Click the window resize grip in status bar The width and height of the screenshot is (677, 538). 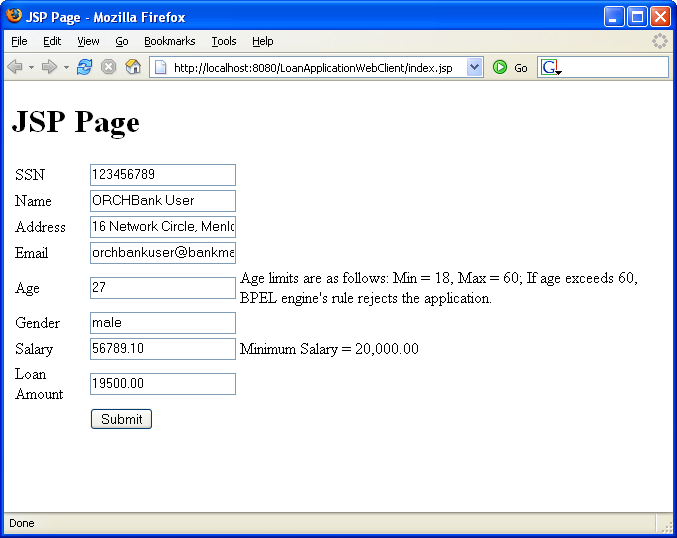pos(667,526)
